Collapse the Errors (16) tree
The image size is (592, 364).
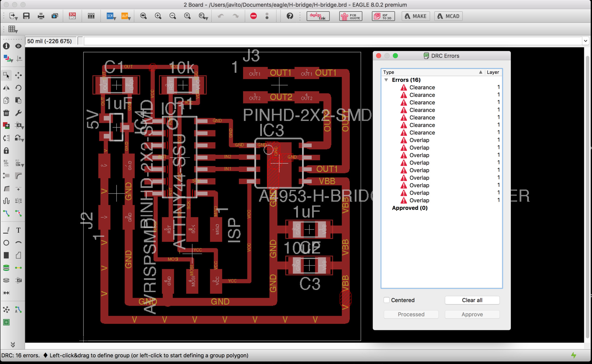386,80
